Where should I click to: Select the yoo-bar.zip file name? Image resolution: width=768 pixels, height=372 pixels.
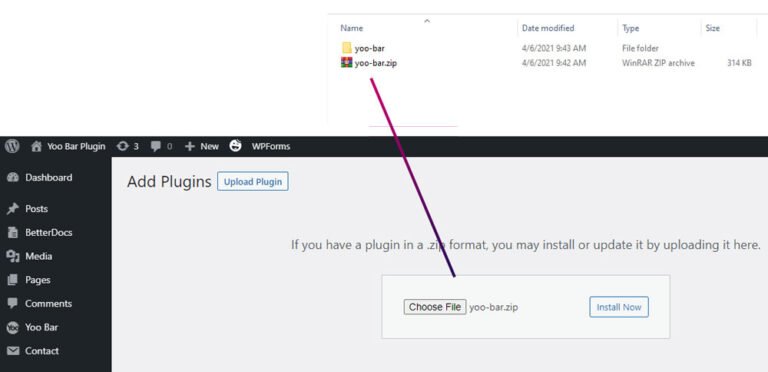(x=376, y=63)
